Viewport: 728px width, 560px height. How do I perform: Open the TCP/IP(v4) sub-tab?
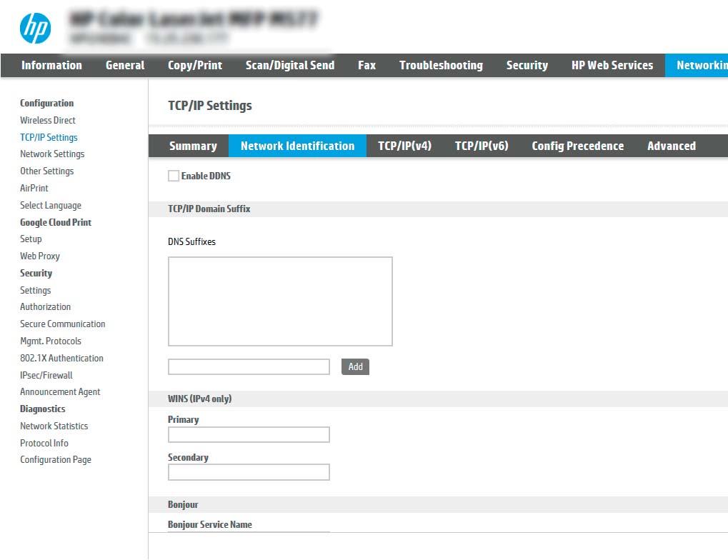tap(405, 146)
